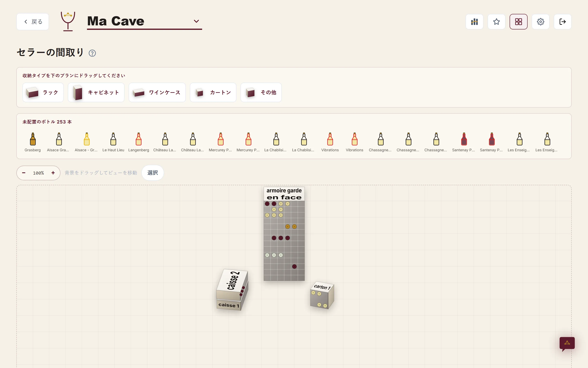Select the first Château La... bottle
Image resolution: width=588 pixels, height=368 pixels.
tap(165, 142)
